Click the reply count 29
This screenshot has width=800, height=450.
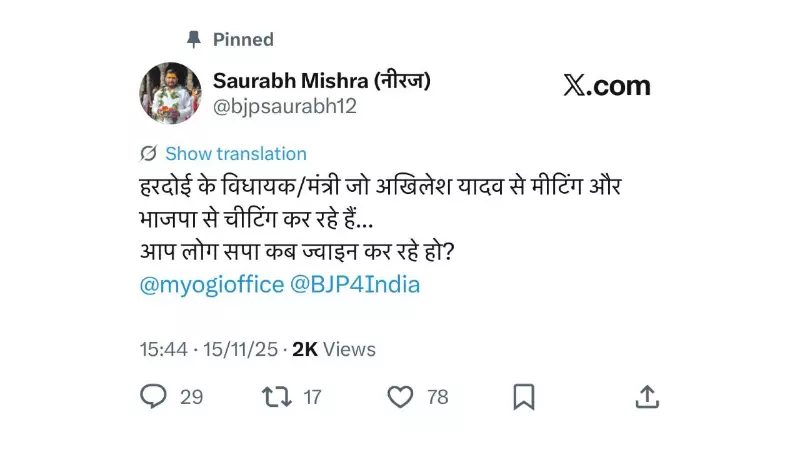click(x=191, y=397)
